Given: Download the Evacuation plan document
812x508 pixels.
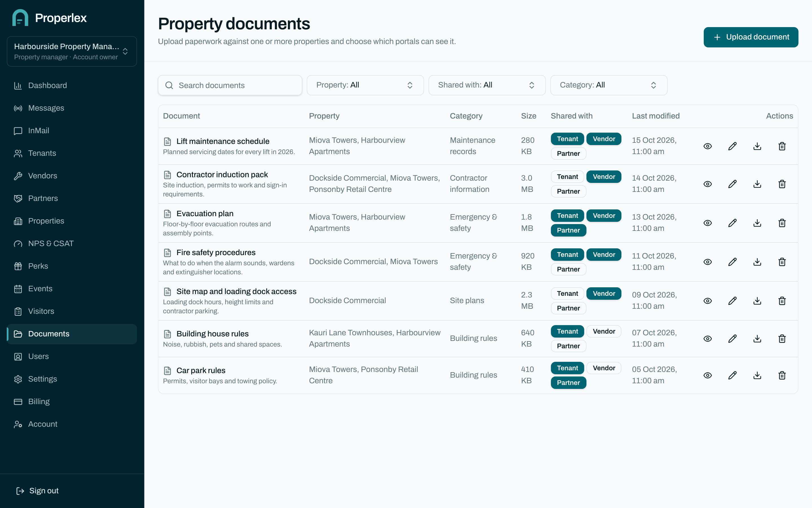Looking at the screenshot, I should click(x=757, y=223).
